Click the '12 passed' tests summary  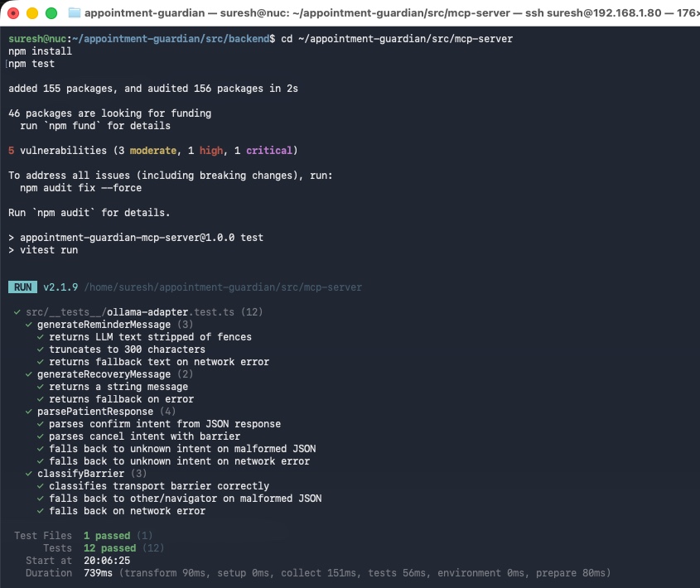point(110,548)
